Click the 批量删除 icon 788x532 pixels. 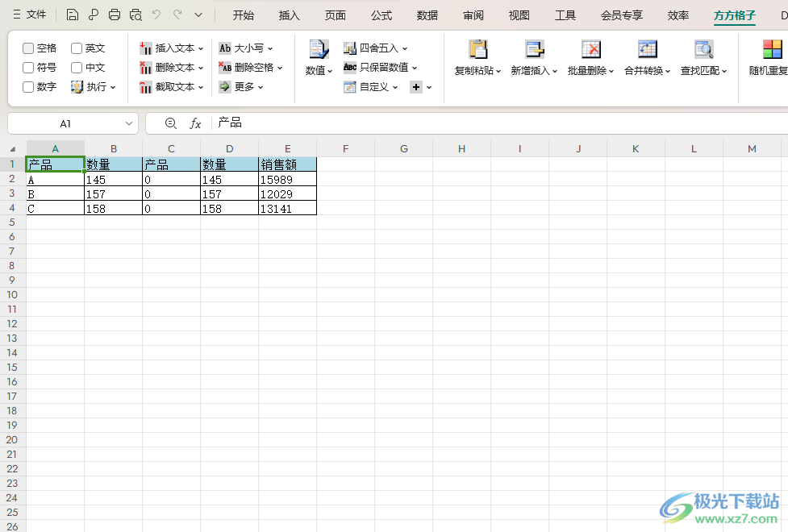click(x=590, y=50)
